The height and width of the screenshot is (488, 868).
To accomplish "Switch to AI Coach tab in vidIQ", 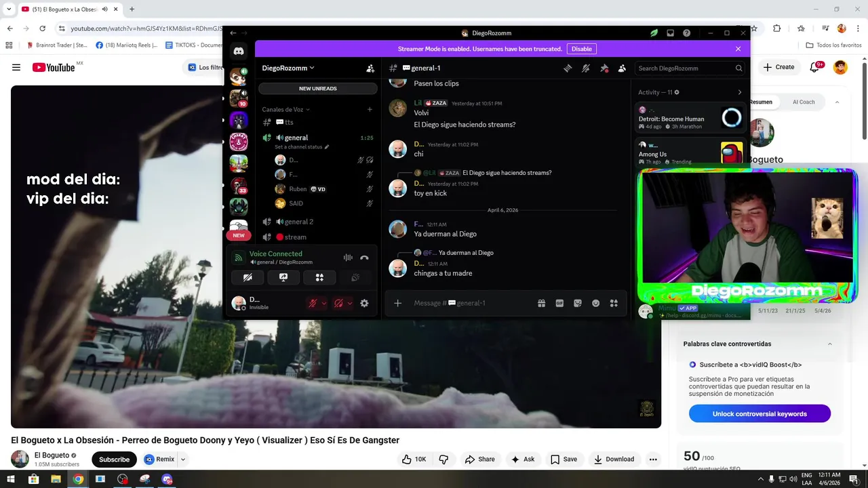I will [804, 102].
